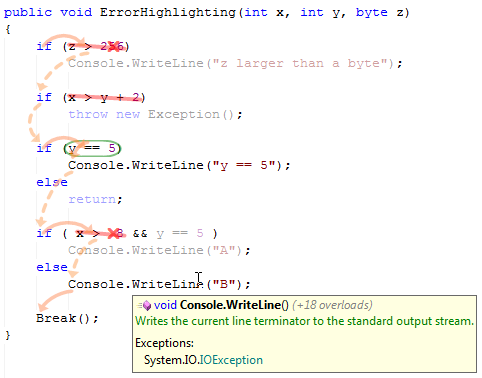The width and height of the screenshot is (482, 378).
Task: Click the "new" keyword in the throw statement
Action: tap(128, 115)
